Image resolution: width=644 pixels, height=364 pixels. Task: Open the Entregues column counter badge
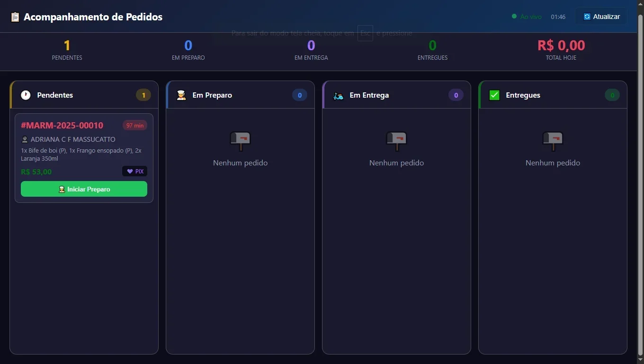pyautogui.click(x=612, y=95)
